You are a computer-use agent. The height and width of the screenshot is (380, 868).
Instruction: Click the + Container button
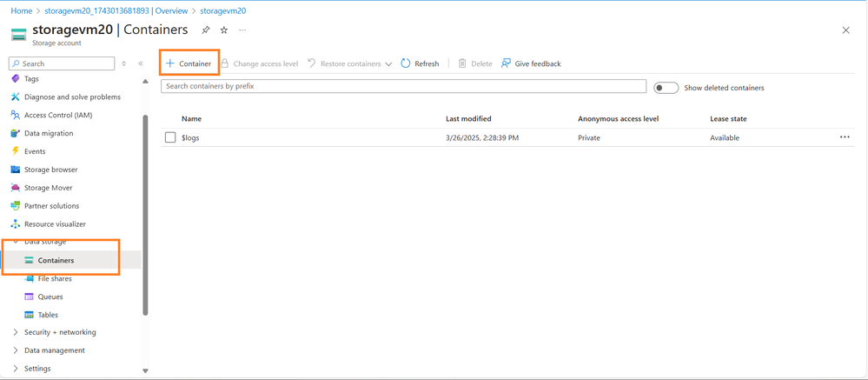click(189, 63)
